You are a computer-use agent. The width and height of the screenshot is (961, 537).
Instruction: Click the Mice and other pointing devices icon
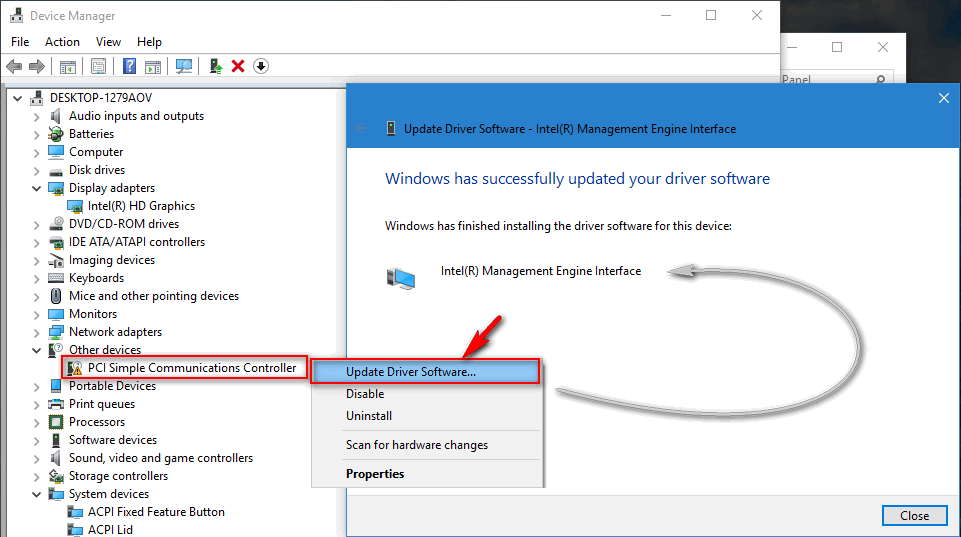click(x=56, y=296)
